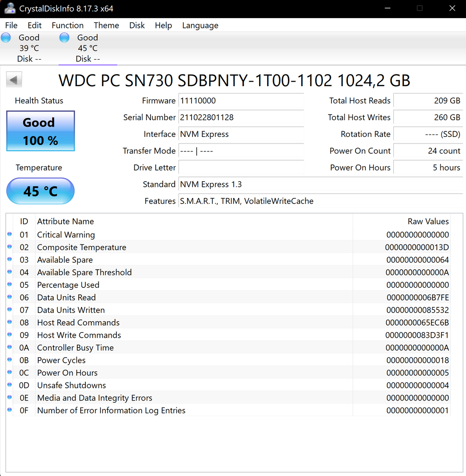Click raw value 0000000000013D
466x476 pixels.
(x=417, y=247)
